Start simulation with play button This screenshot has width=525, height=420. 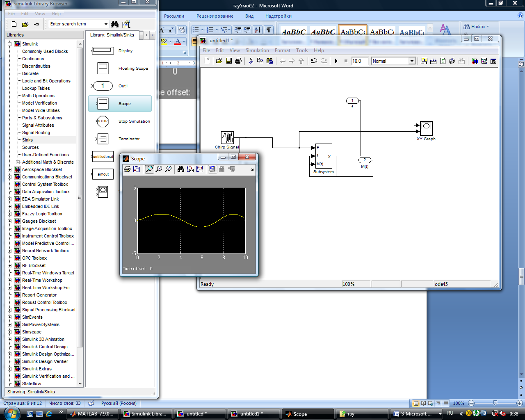point(336,61)
